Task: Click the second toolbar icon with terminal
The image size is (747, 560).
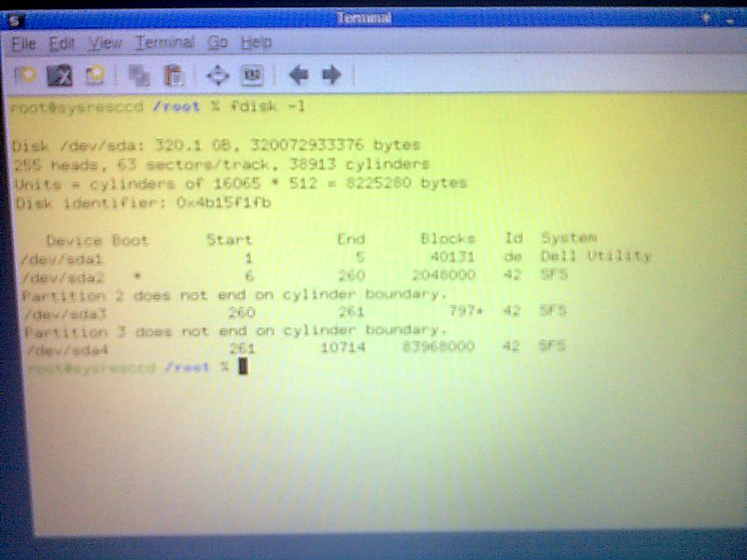Action: (61, 74)
